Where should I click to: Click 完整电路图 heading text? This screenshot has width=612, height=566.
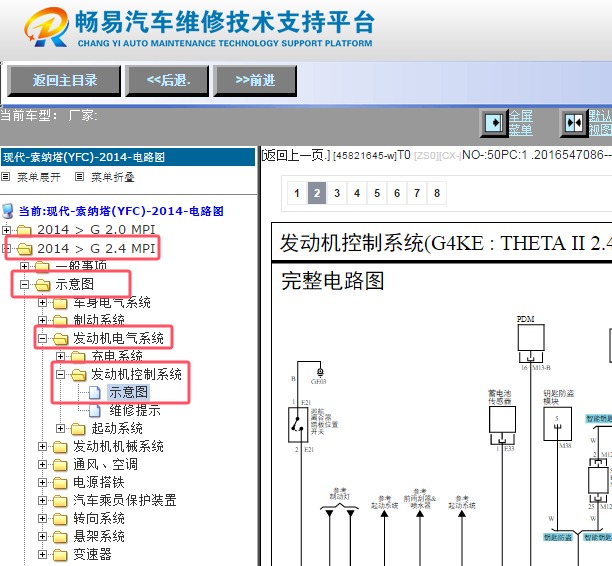[333, 281]
